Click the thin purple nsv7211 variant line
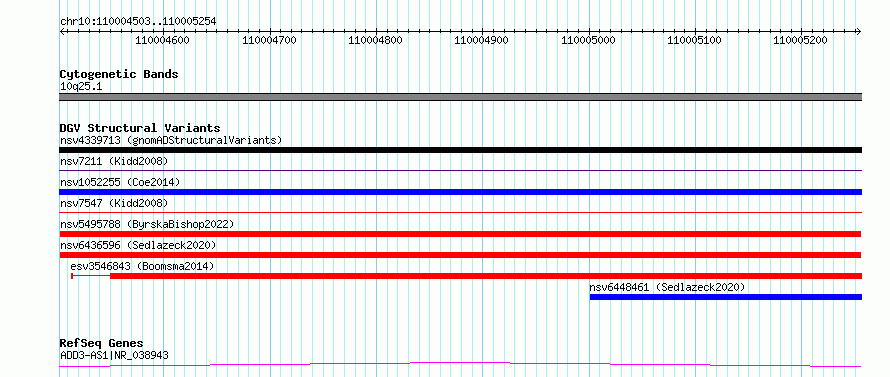890x377 pixels. point(461,170)
